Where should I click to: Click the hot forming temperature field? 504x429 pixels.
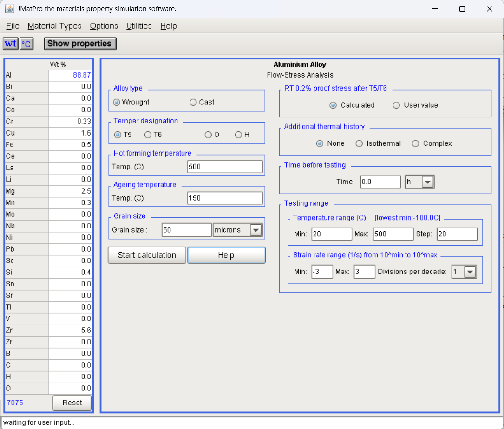click(225, 167)
